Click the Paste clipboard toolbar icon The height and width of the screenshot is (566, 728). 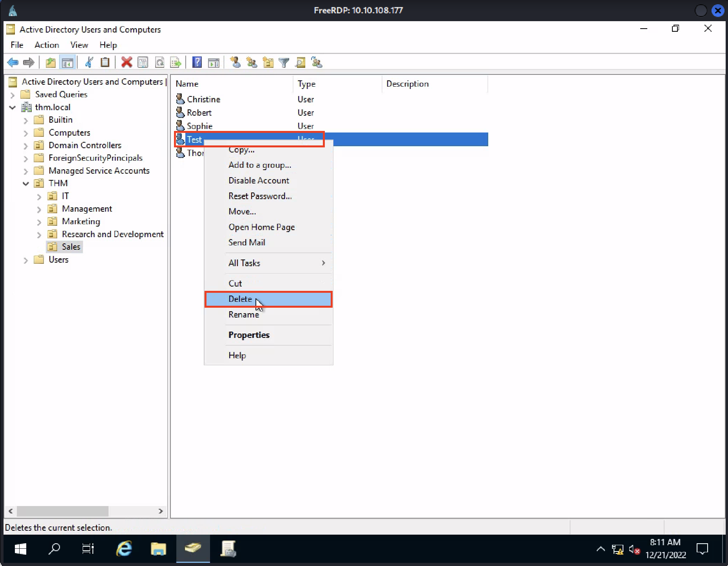[x=105, y=62]
